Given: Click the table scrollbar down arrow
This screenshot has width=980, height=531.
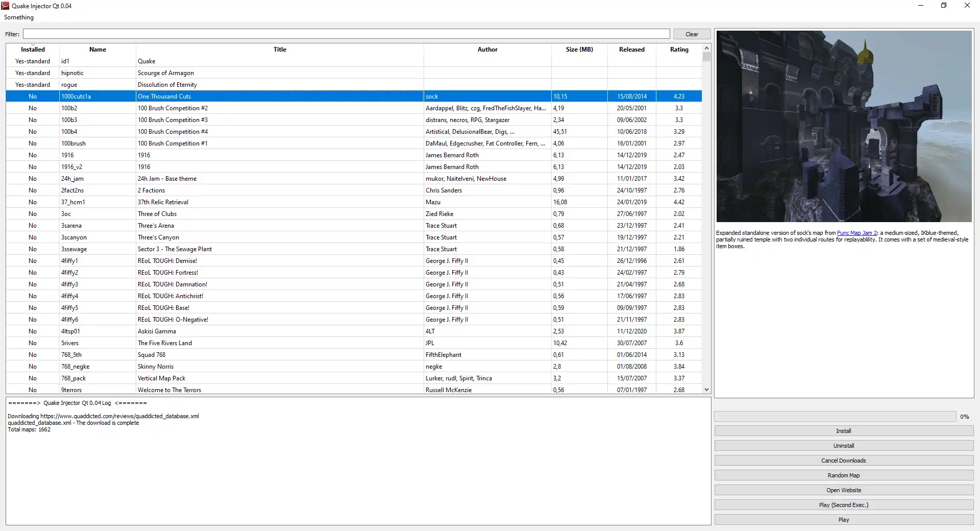Looking at the screenshot, I should point(706,390).
